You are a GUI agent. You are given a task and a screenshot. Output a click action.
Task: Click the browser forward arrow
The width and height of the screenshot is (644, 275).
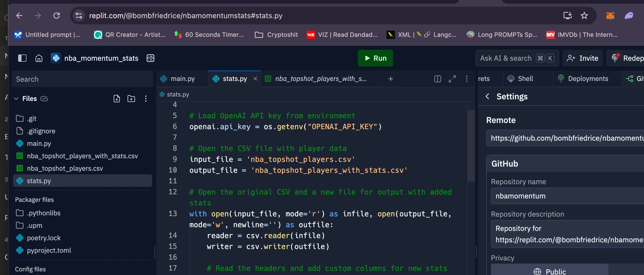(38, 16)
